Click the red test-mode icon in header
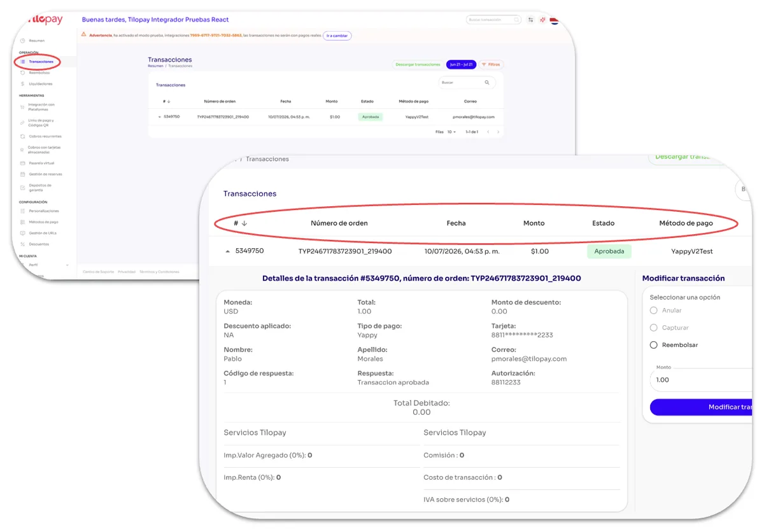Image resolution: width=764 pixels, height=532 pixels. [542, 20]
